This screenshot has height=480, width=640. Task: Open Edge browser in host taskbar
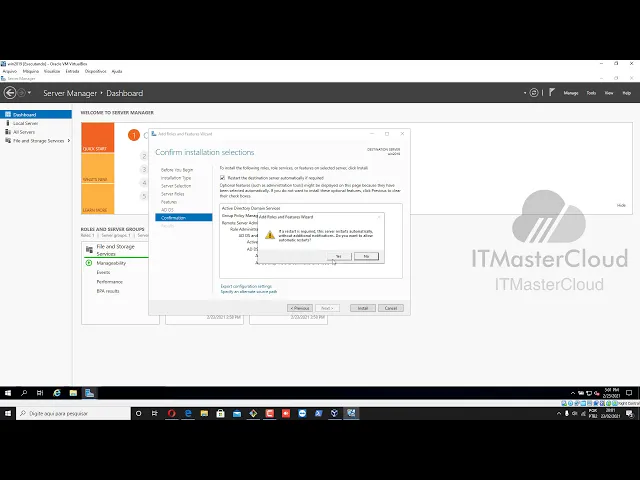pos(188,413)
